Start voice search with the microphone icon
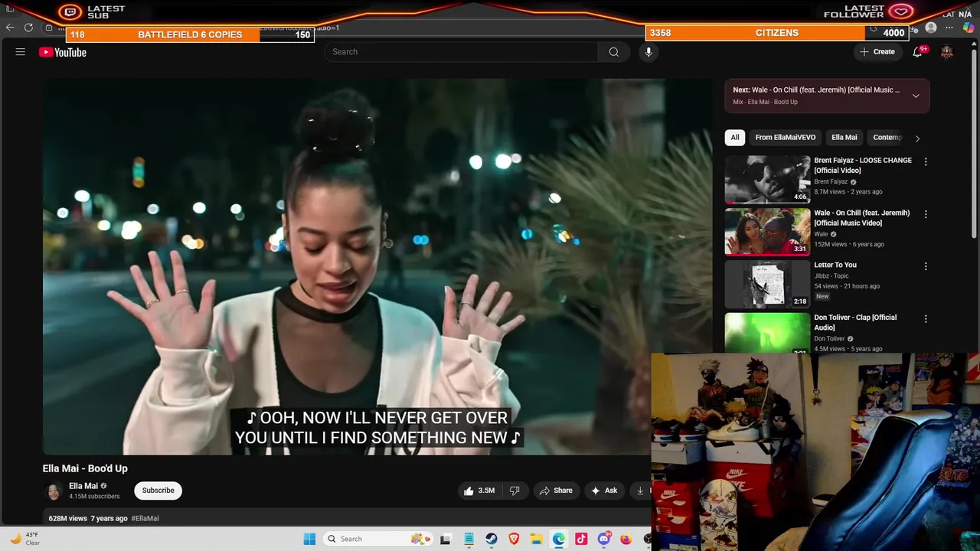980x551 pixels. [x=648, y=52]
